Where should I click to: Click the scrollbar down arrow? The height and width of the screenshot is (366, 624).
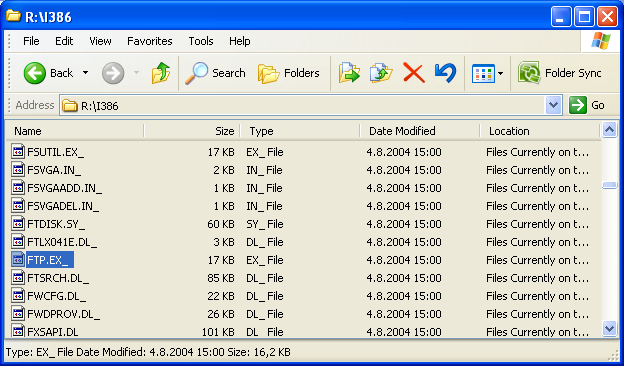point(609,329)
